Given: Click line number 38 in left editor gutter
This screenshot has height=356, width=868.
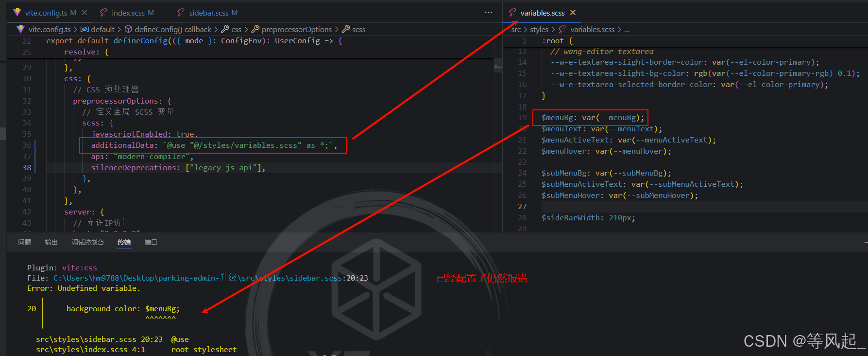Looking at the screenshot, I should pyautogui.click(x=27, y=168).
